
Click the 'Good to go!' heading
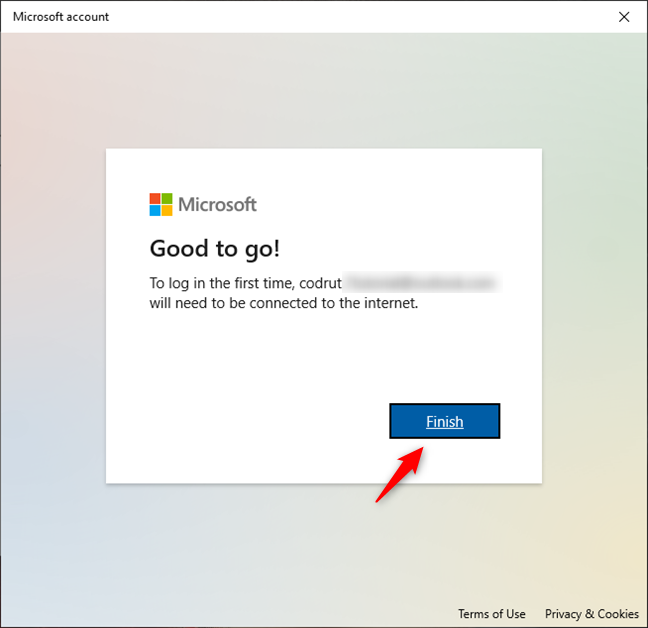215,249
